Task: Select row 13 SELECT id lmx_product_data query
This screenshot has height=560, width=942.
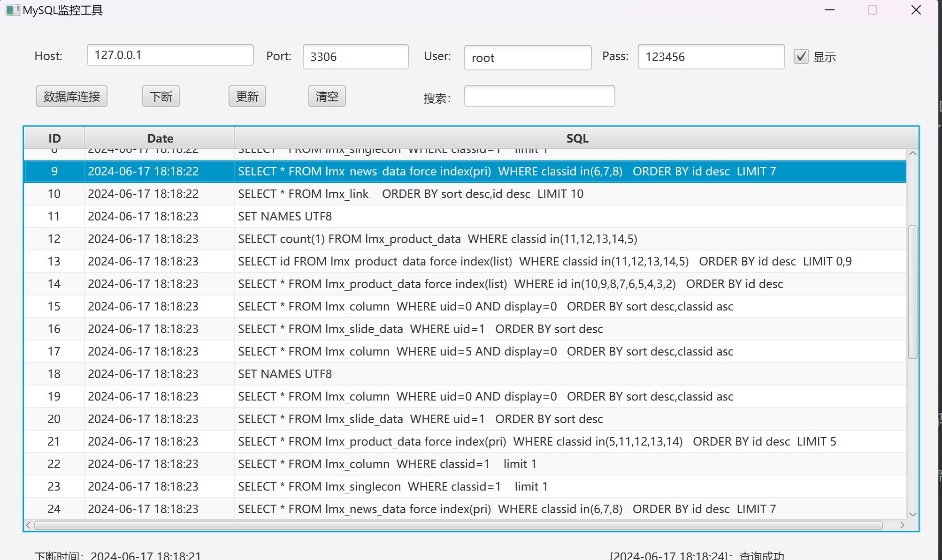Action: coord(465,261)
